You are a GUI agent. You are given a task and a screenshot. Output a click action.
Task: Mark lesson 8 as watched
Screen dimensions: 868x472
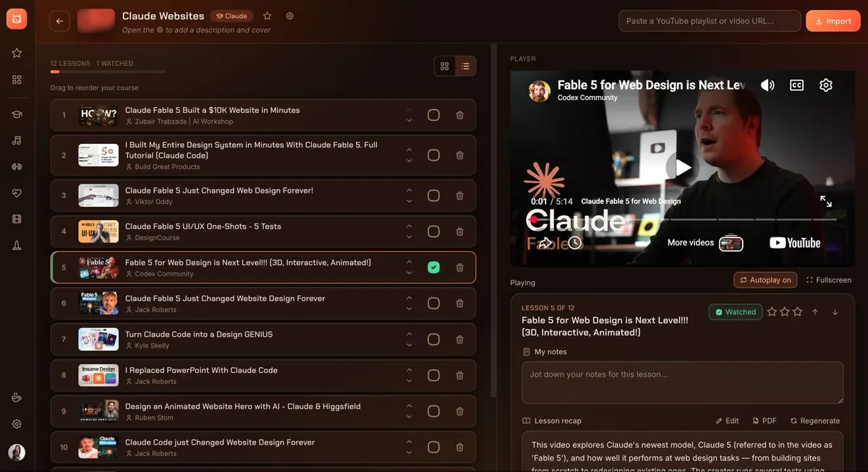[x=433, y=375]
